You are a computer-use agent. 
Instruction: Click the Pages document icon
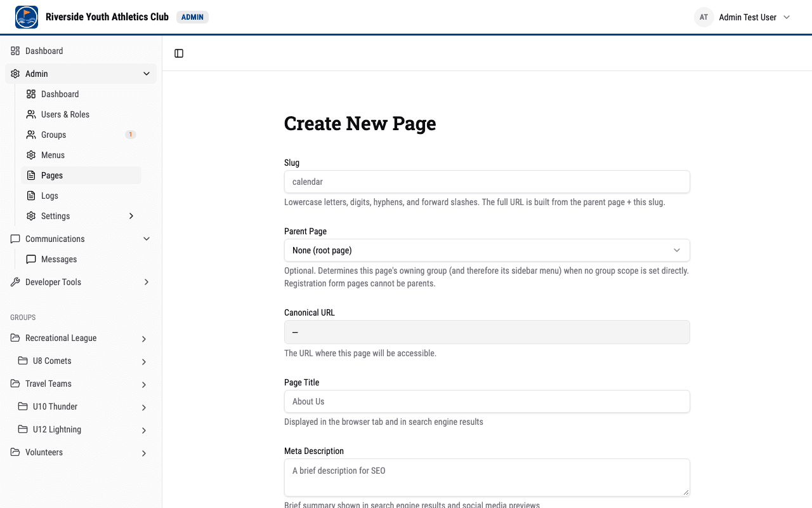pos(31,175)
